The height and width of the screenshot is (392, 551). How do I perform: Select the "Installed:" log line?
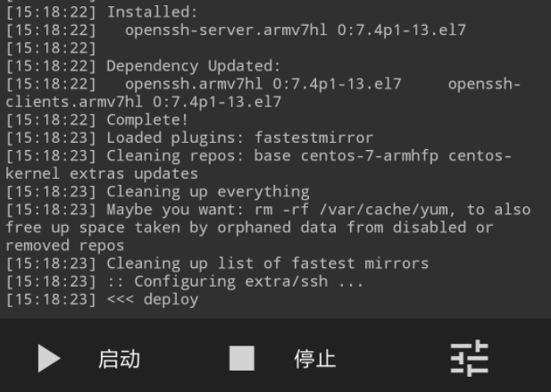(102, 13)
